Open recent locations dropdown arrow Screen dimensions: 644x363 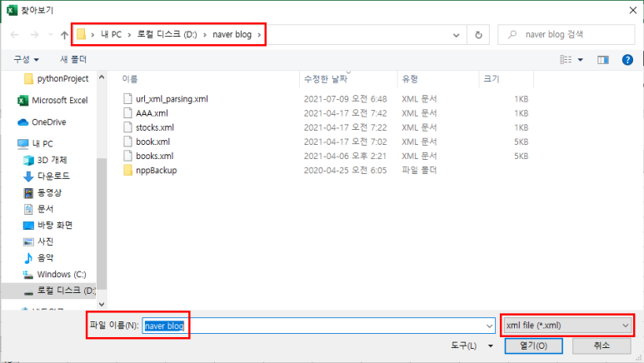pos(51,35)
